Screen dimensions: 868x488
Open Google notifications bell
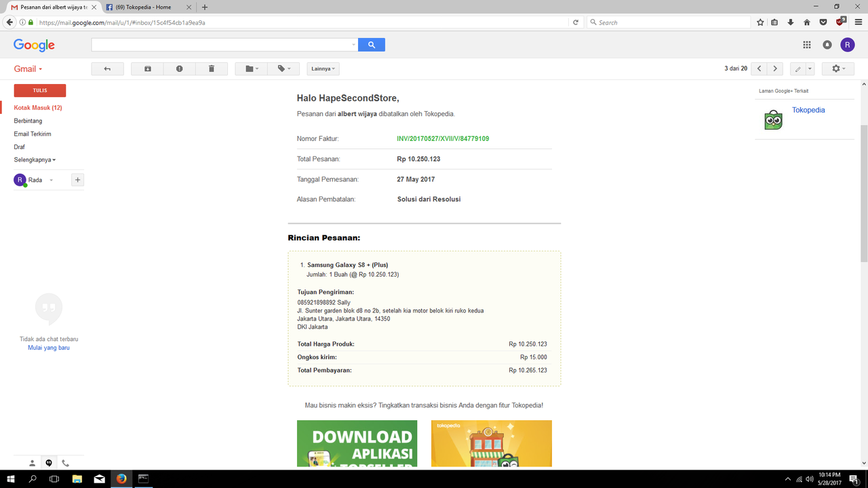click(827, 45)
